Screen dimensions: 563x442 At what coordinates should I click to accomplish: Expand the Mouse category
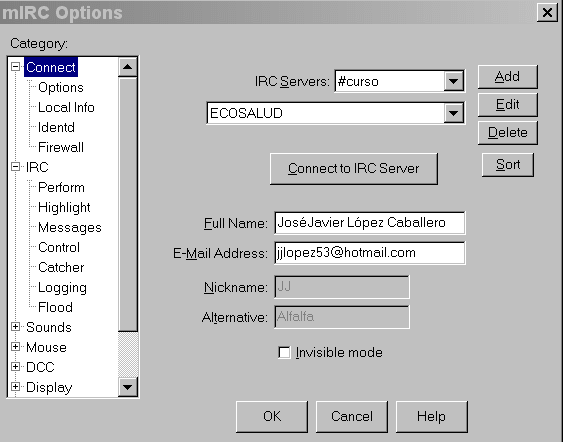(x=15, y=347)
